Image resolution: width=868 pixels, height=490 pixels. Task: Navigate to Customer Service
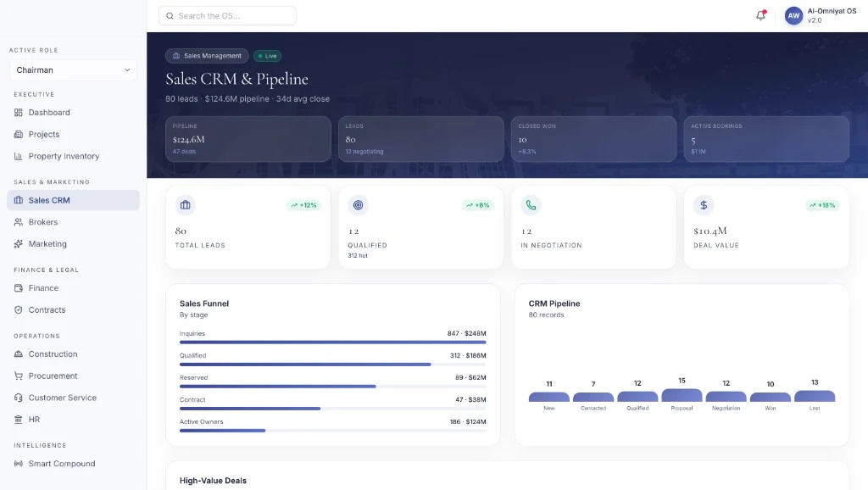73,398
